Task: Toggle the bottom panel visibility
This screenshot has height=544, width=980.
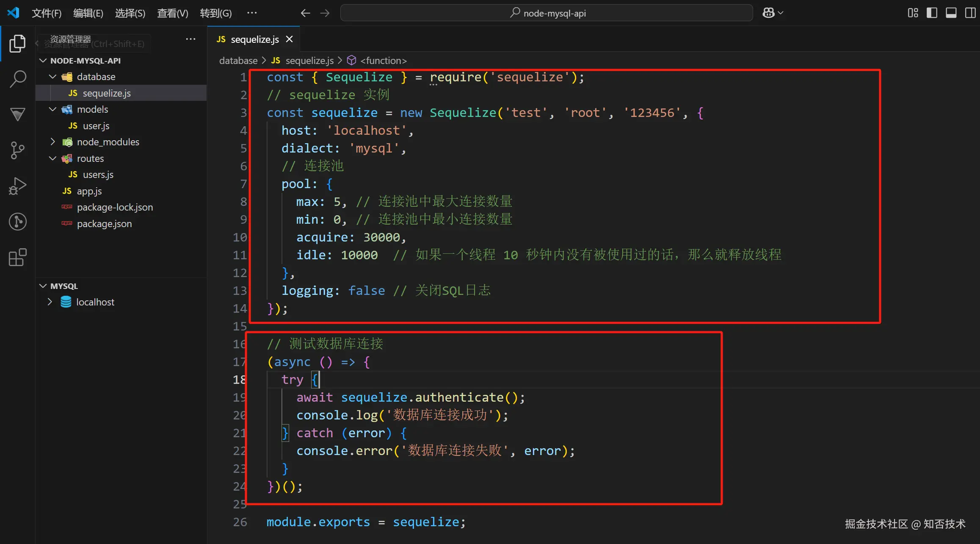Action: (x=951, y=13)
